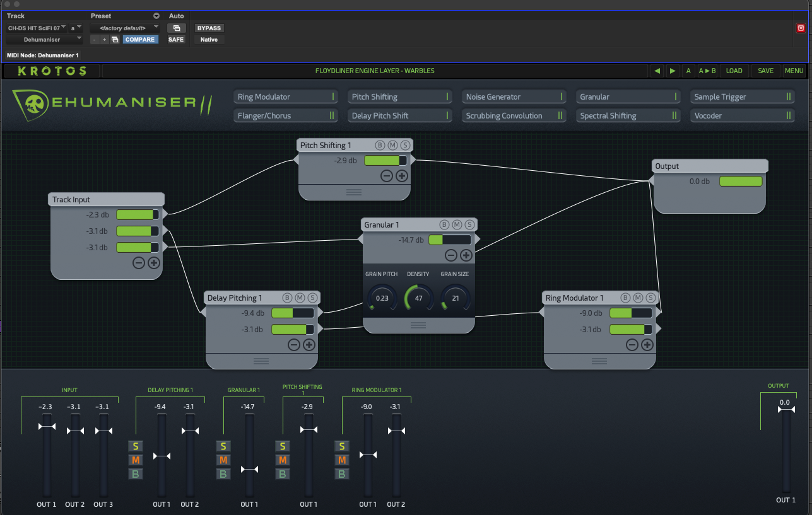Click the minus icon on Ring Modulator 1

point(632,345)
